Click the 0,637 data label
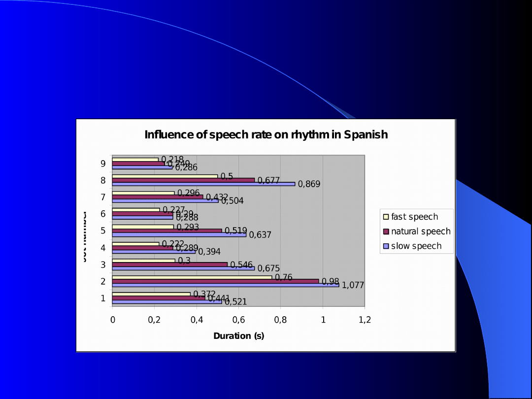The height and width of the screenshot is (399, 532). [x=260, y=235]
